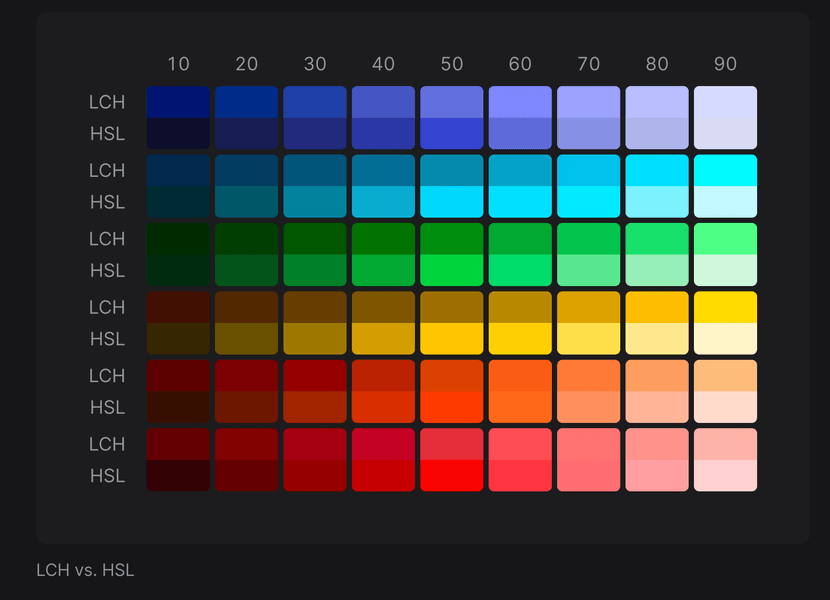
Task: Choose the HSL orange-row swatch in column 70
Action: click(x=589, y=407)
